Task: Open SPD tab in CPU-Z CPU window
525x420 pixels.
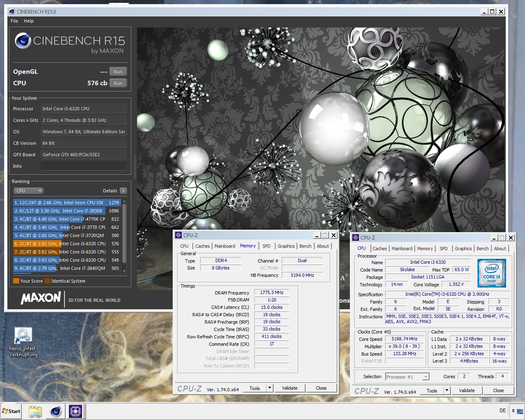Action: 444,249
